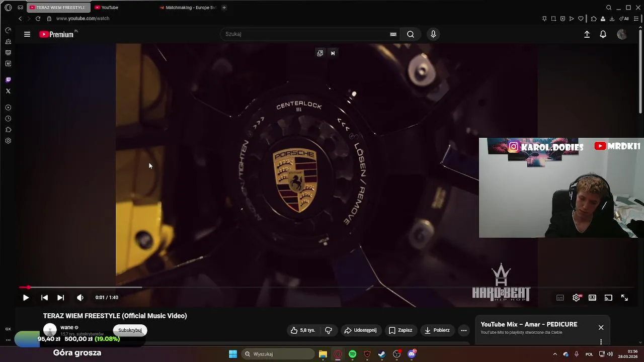Screen dimensions: 644x362
Task: Open the upload/create video button
Action: point(587,34)
